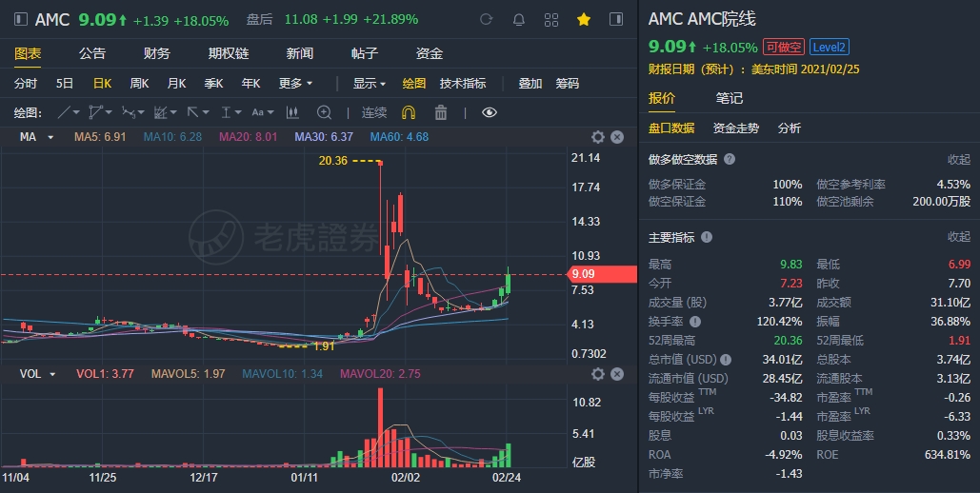The image size is (980, 493).
Task: Open the Aa text tool dropdown arrow
Action: click(x=270, y=112)
